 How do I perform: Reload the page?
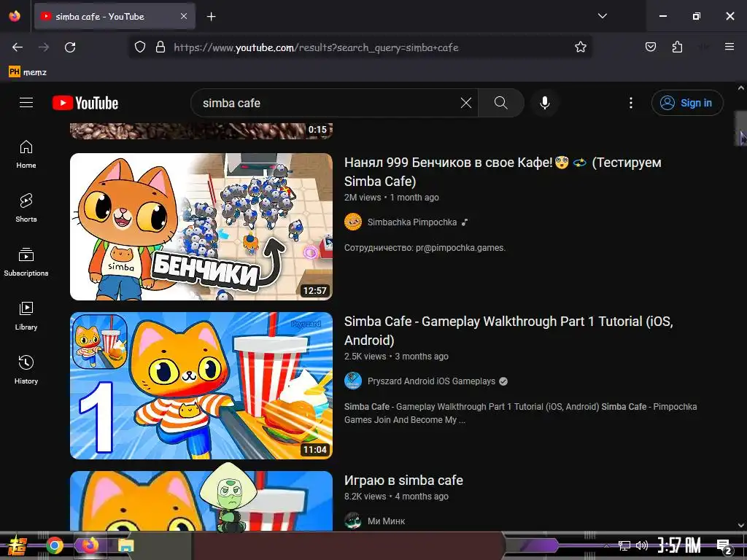pyautogui.click(x=70, y=47)
